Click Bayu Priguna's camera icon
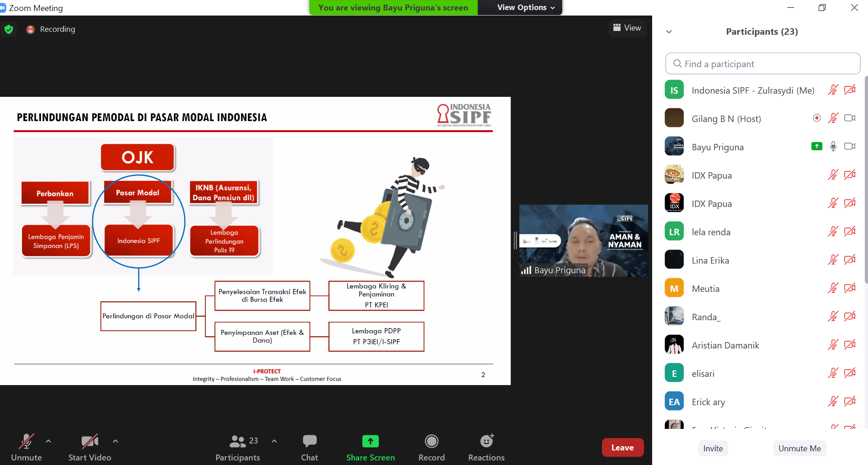Viewport: 868px width, 465px height. point(850,147)
